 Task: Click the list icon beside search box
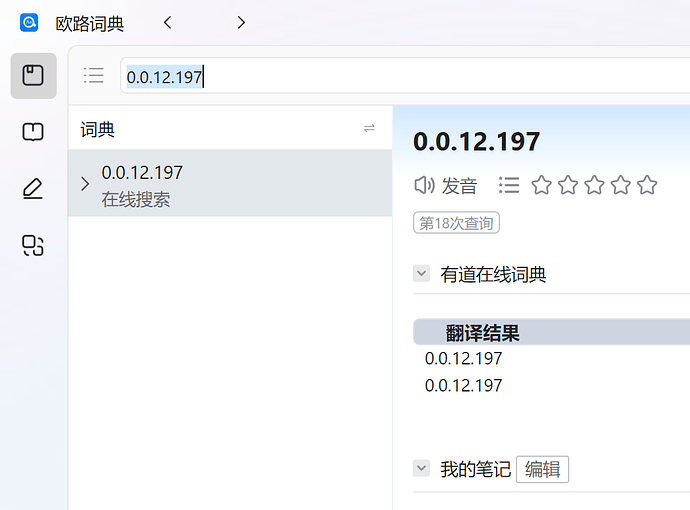point(94,76)
